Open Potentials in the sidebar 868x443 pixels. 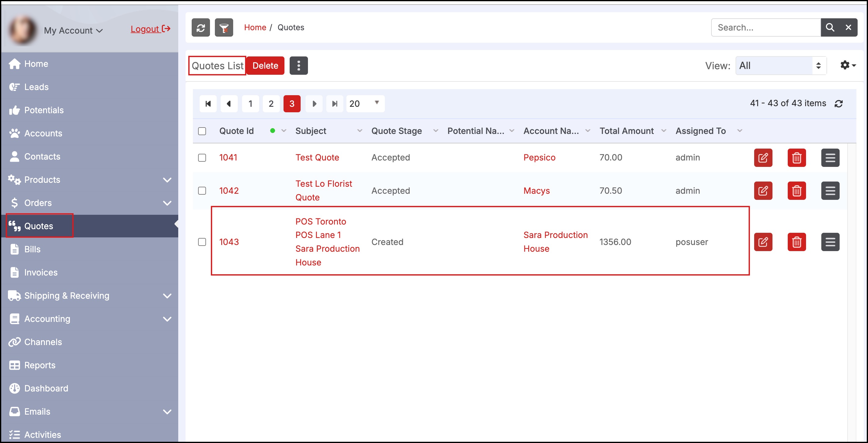(90, 110)
